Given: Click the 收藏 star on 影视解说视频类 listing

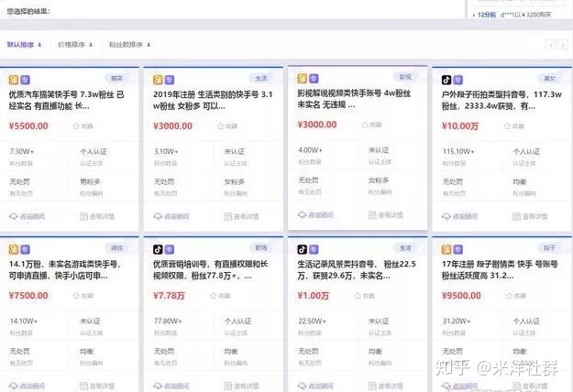Looking at the screenshot, I should click(365, 125).
